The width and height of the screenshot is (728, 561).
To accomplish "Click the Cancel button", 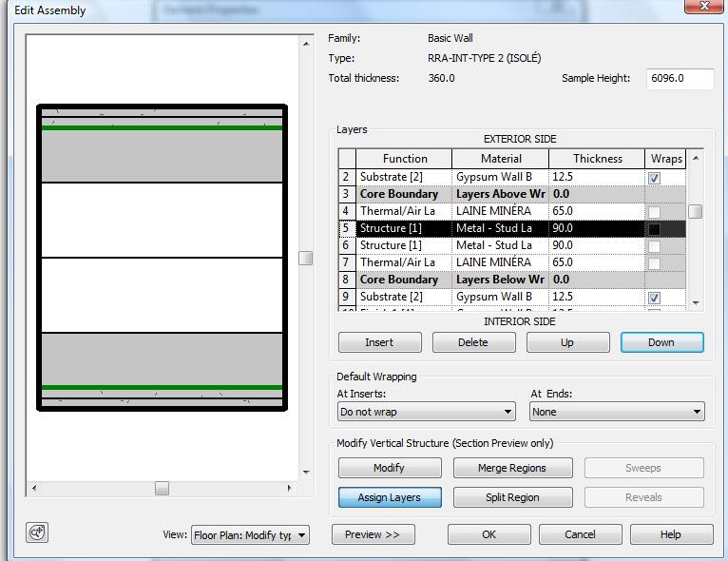I will pos(580,534).
